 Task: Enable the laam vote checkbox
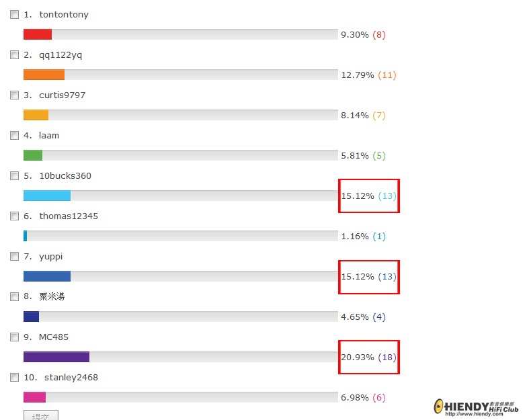[14, 136]
